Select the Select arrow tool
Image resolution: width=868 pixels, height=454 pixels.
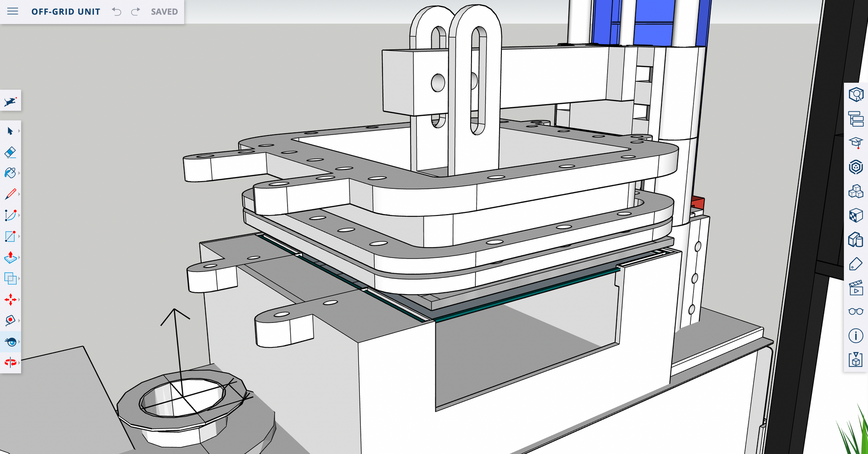(x=10, y=131)
